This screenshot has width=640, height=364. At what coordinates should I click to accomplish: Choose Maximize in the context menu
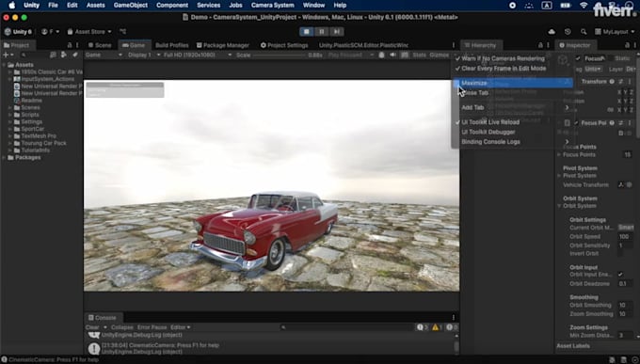[513, 83]
